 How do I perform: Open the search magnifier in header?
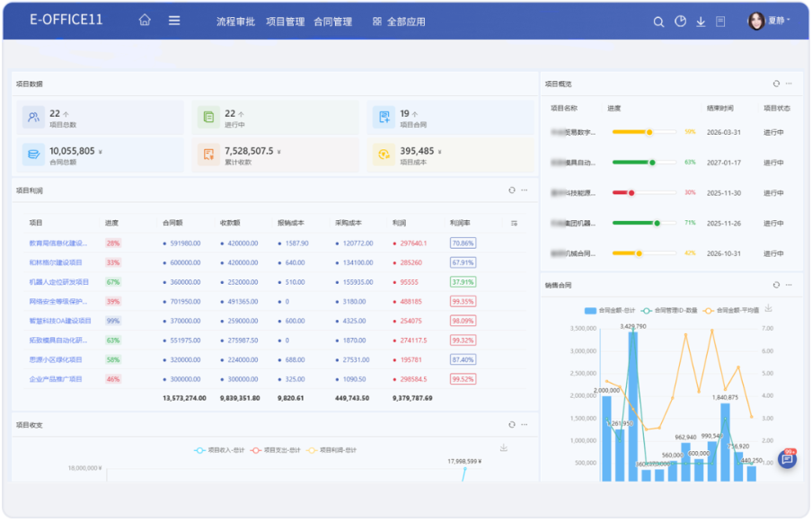pyautogui.click(x=658, y=22)
